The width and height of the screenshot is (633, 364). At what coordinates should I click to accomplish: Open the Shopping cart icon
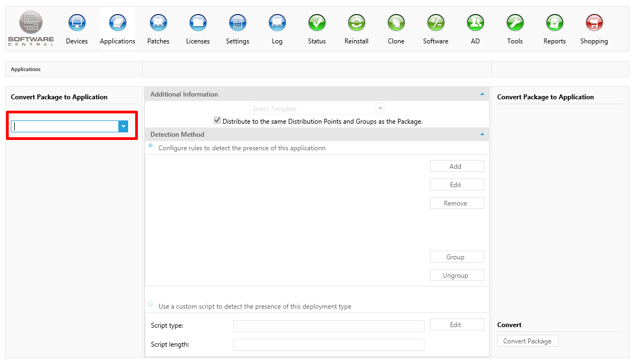pyautogui.click(x=594, y=23)
